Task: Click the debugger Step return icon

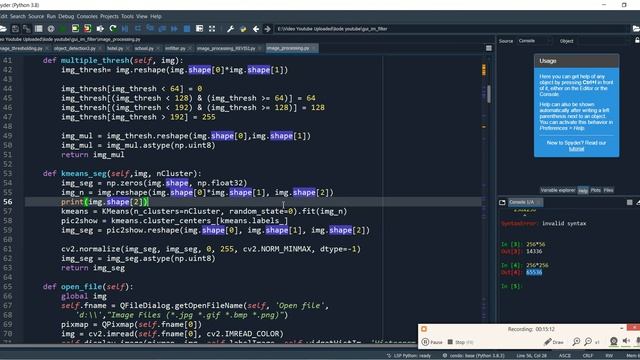Action: 162,29
